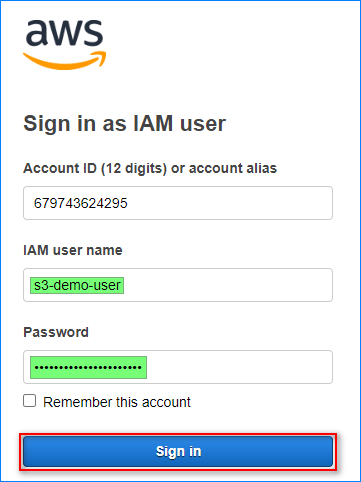Tick the Remember this account checkbox
The width and height of the screenshot is (361, 482).
pos(30,401)
